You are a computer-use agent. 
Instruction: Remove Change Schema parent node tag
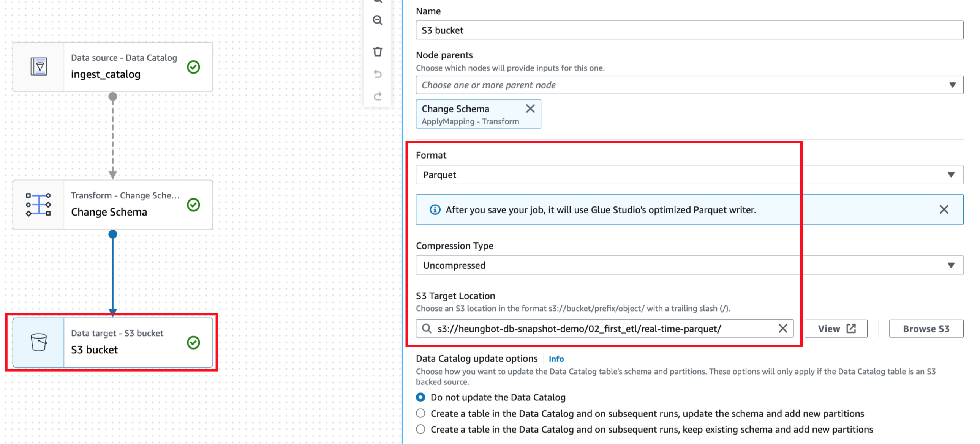tap(530, 109)
